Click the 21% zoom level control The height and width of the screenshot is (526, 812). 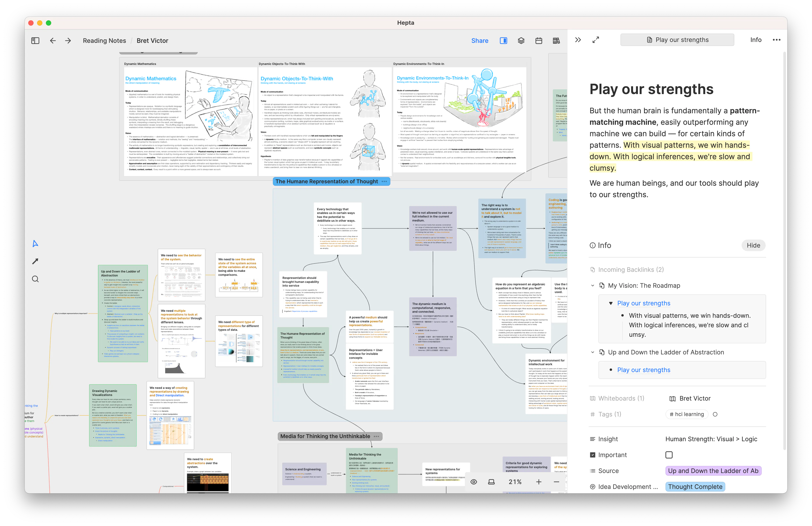(x=515, y=482)
